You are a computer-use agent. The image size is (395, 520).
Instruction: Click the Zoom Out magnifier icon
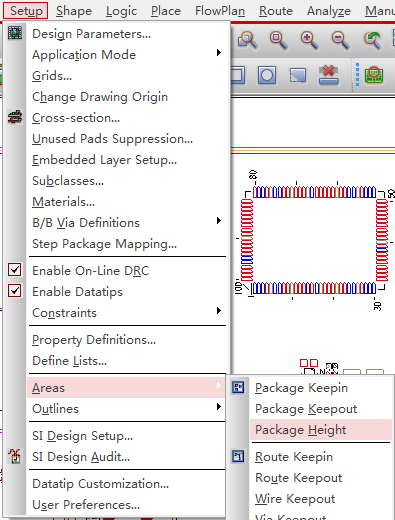click(340, 40)
